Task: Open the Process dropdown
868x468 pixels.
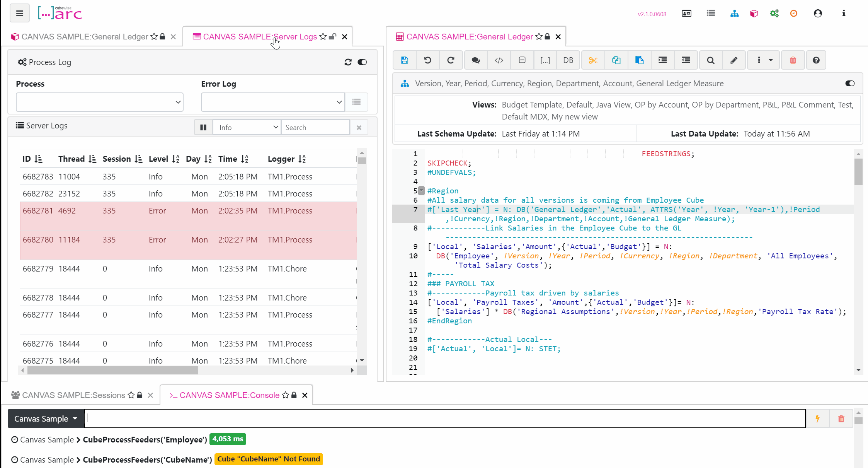Action: click(x=99, y=102)
